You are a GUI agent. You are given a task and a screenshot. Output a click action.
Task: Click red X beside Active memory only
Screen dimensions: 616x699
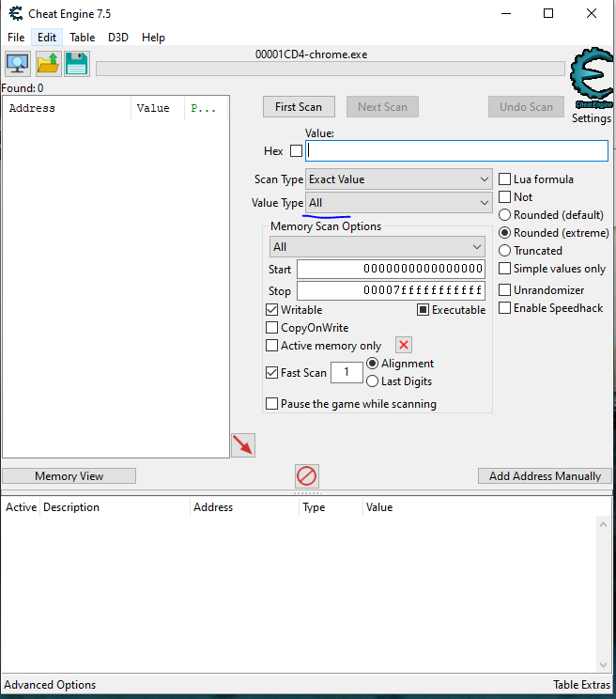click(404, 345)
